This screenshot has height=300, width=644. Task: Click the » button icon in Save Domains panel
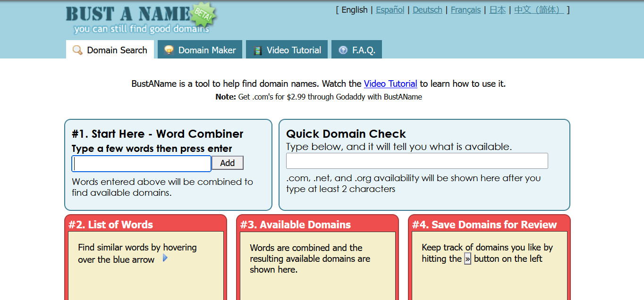[x=467, y=259]
